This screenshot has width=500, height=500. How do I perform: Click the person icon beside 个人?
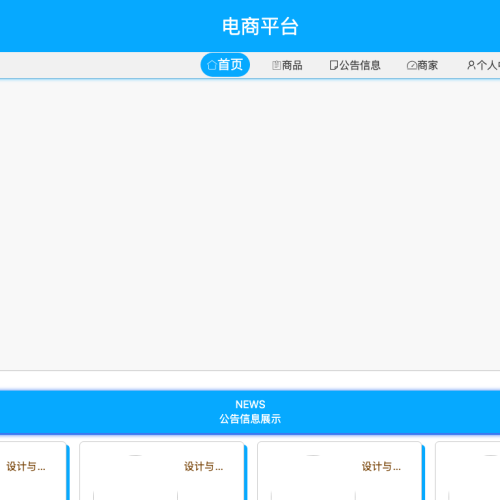click(x=471, y=65)
